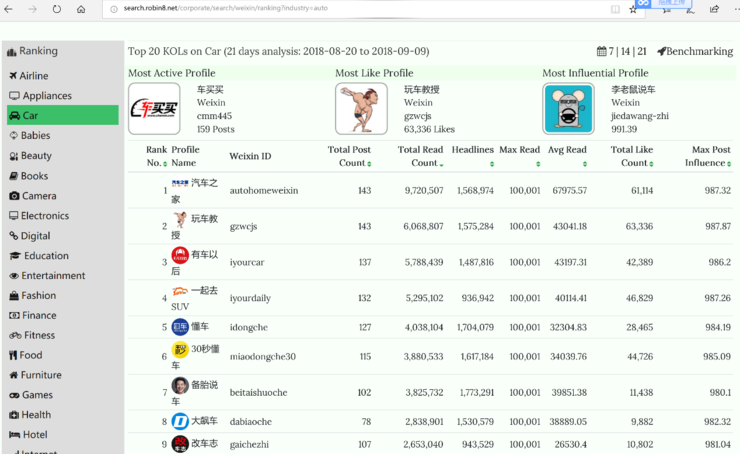Choose Beauty category in sidebar
Screen dimensions: 740x454
tap(30, 156)
